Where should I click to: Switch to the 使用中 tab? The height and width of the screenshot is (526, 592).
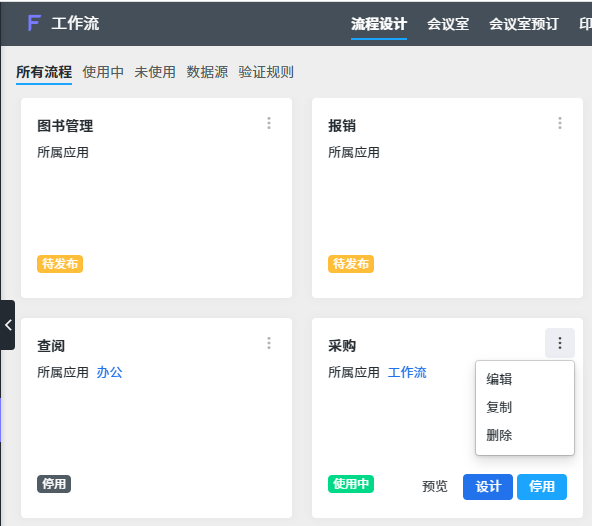click(103, 72)
